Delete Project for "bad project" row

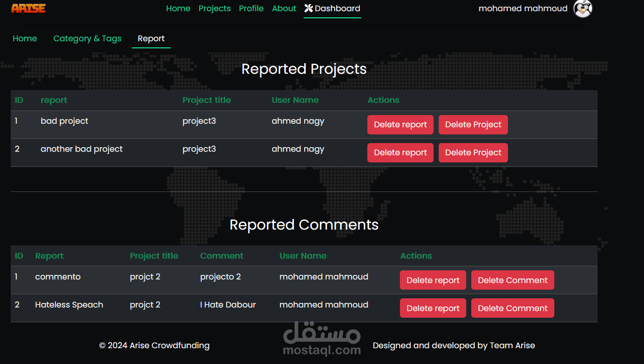point(473,125)
